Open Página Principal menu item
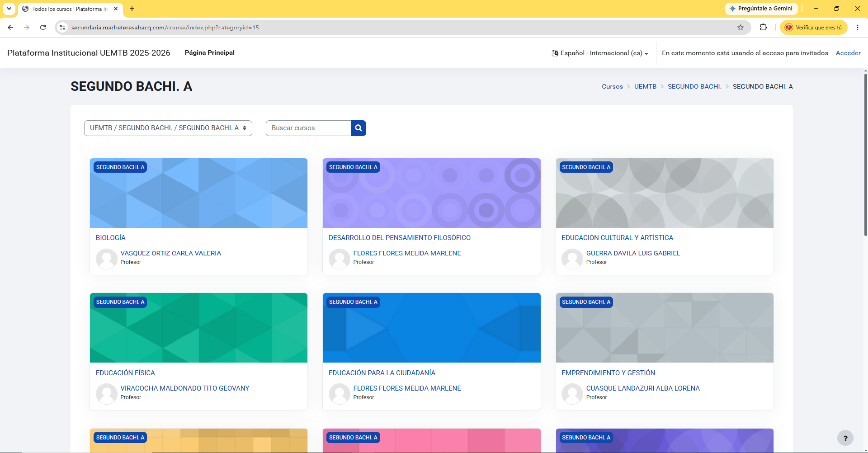868x453 pixels. (x=210, y=52)
